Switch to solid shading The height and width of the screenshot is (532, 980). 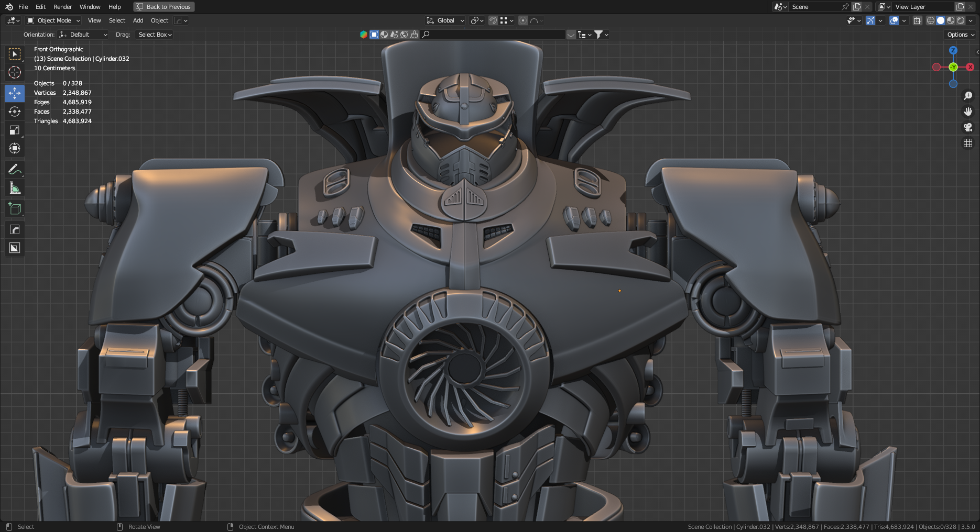[941, 20]
